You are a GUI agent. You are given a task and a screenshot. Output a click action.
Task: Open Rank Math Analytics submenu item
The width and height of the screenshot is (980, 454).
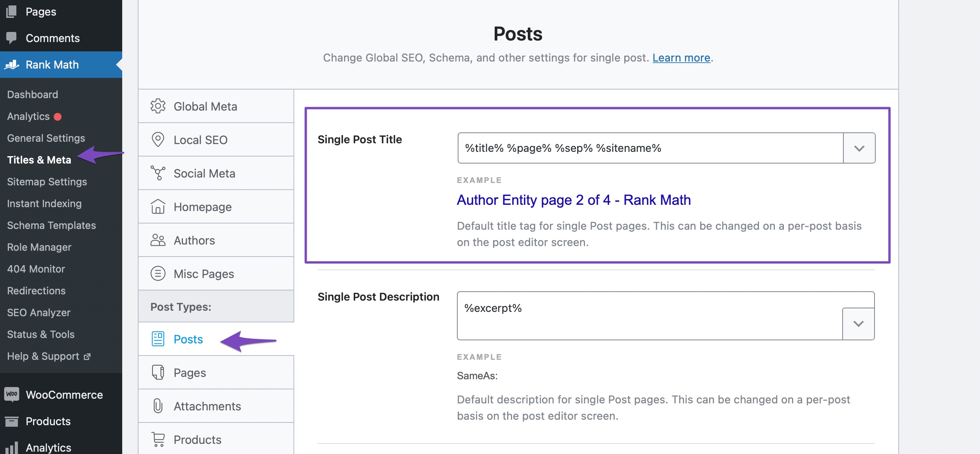[x=28, y=116]
